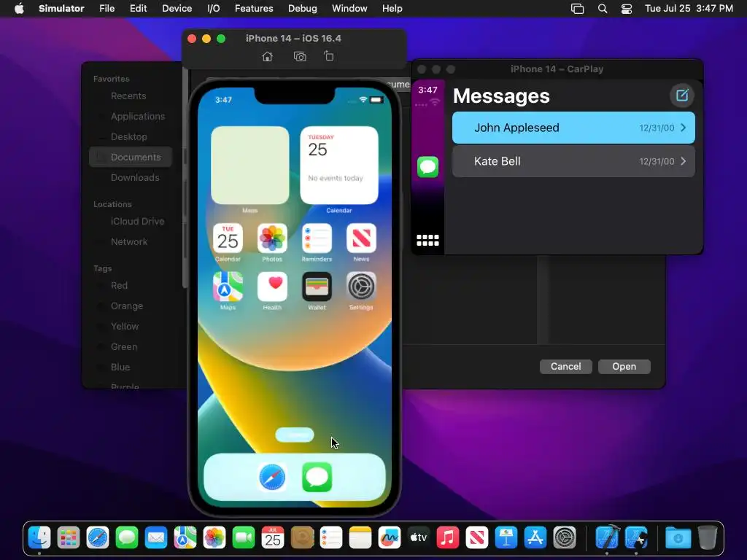Tap the Search pill above iPhone dock
The image size is (747, 560).
(295, 435)
